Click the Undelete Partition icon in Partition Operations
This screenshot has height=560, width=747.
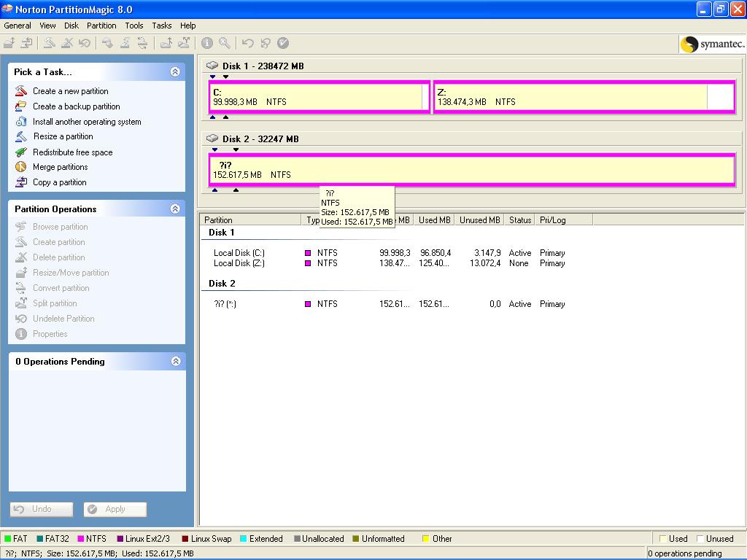tap(21, 319)
